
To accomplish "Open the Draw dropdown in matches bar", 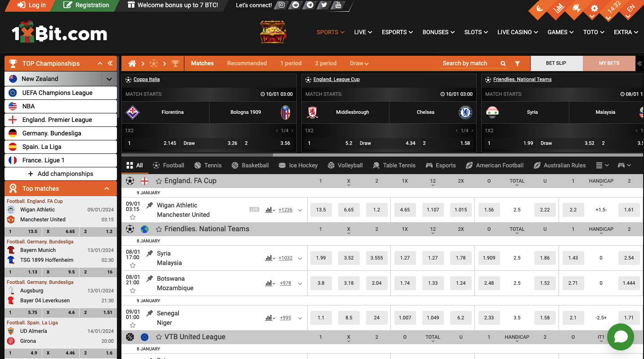I will pyautogui.click(x=359, y=63).
